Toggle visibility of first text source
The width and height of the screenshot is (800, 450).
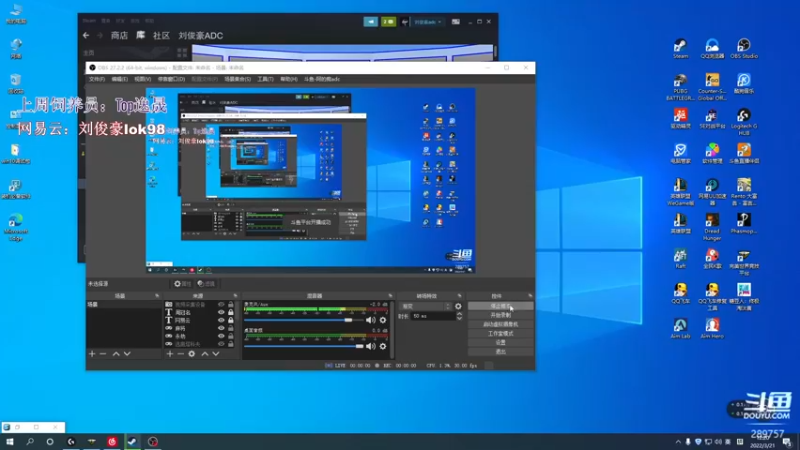(221, 312)
